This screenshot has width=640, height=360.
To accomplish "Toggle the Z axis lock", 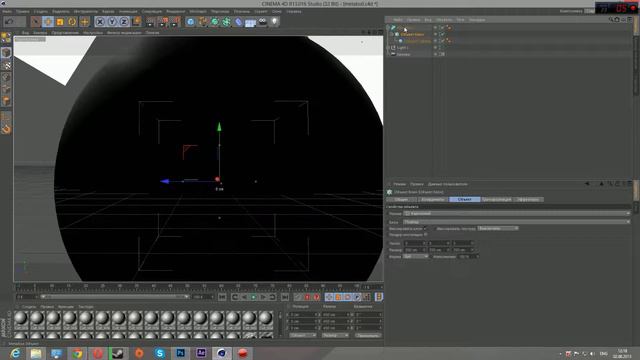I will click(x=124, y=21).
